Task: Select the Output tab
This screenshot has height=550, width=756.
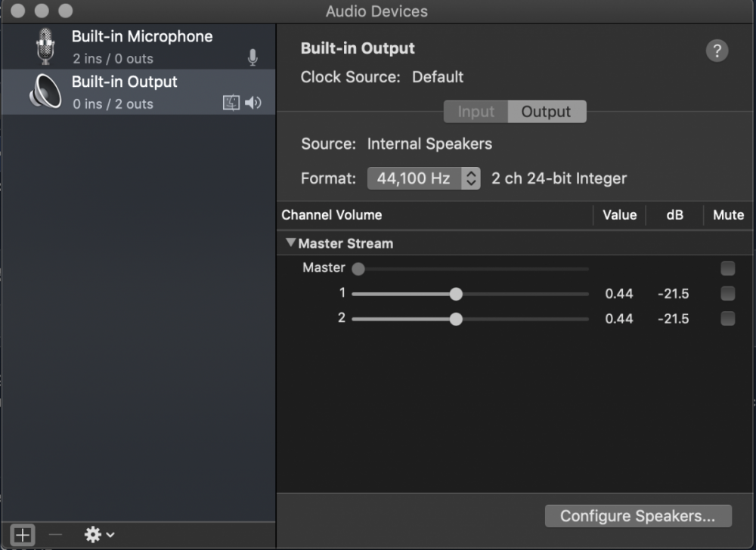Action: click(x=546, y=112)
